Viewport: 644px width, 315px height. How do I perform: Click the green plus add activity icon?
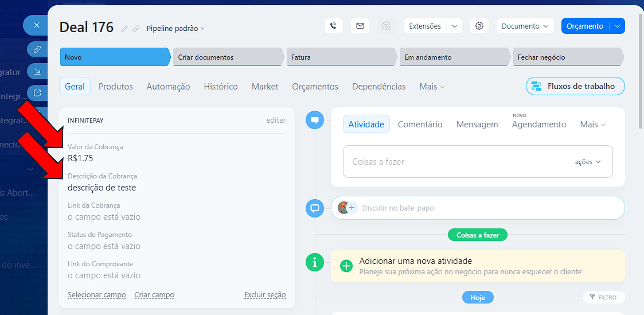pyautogui.click(x=346, y=266)
